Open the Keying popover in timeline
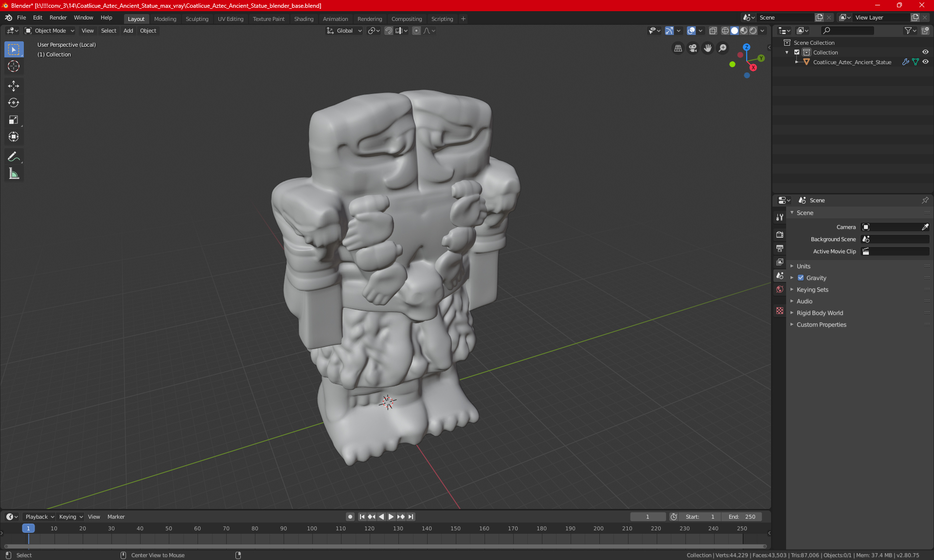This screenshot has height=560, width=934. [x=71, y=517]
